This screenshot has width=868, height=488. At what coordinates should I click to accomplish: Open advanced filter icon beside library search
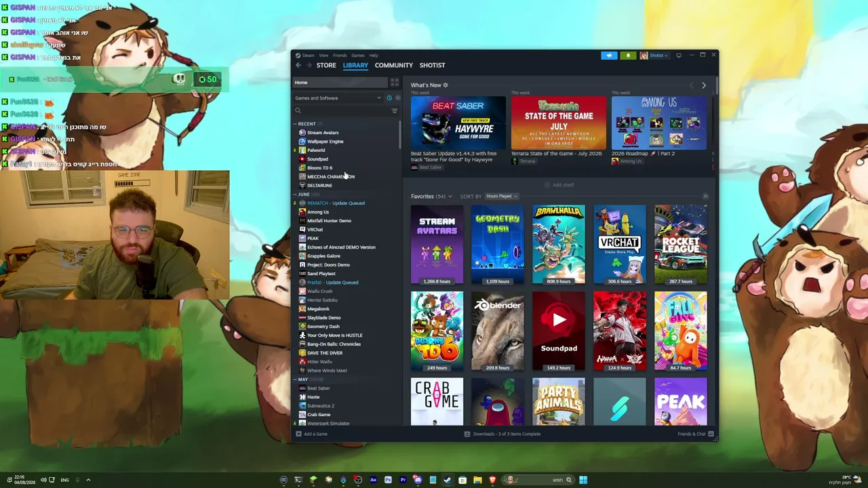tap(395, 110)
